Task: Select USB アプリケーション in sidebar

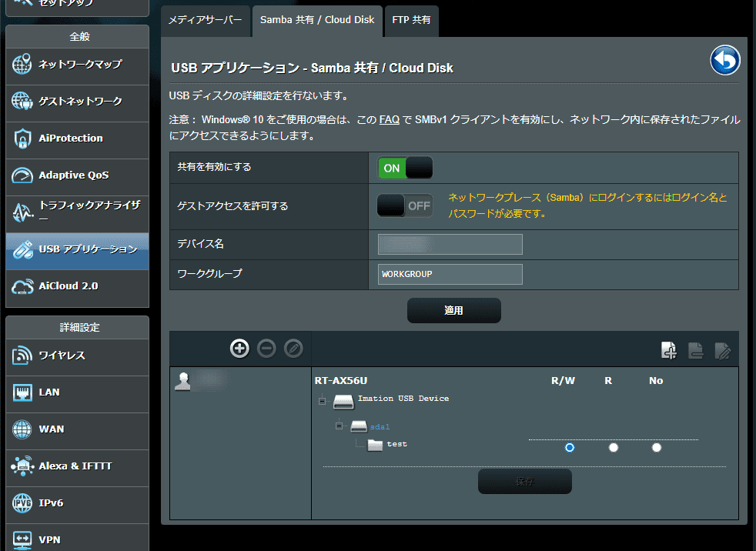Action: point(77,249)
